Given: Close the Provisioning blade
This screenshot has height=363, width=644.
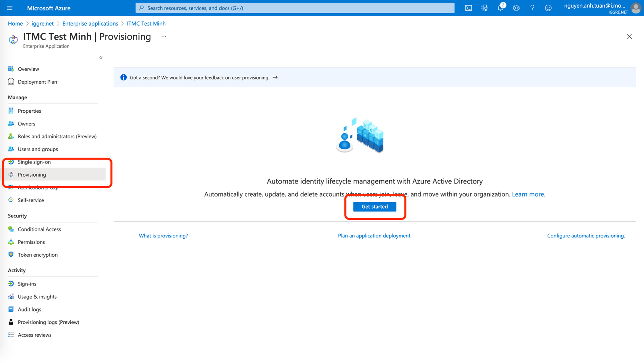Looking at the screenshot, I should click(x=630, y=37).
